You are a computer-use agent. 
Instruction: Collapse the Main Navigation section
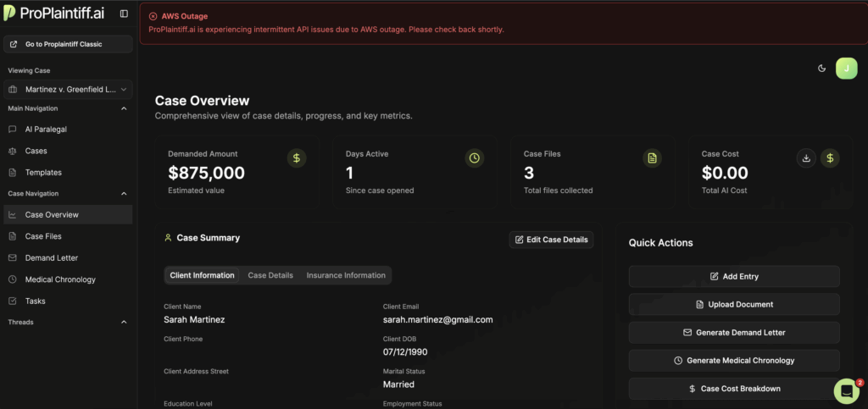click(x=124, y=108)
